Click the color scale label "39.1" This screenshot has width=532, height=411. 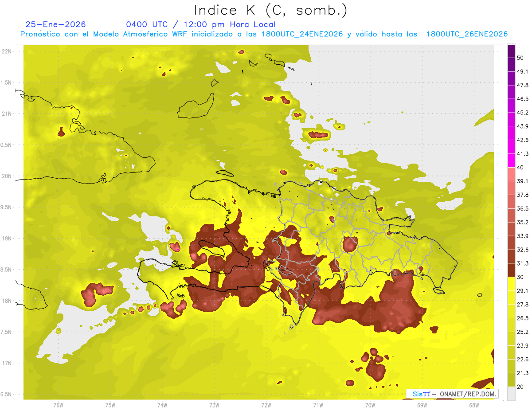[x=523, y=181]
